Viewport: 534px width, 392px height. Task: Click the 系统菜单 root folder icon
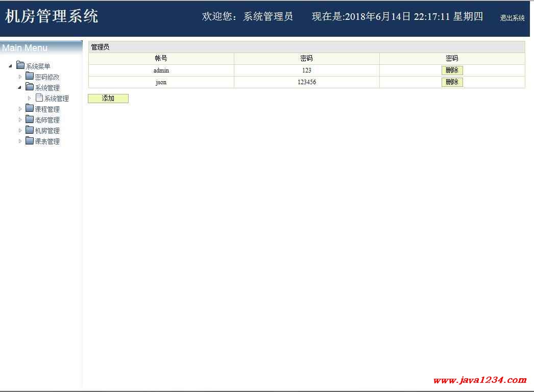(20, 65)
